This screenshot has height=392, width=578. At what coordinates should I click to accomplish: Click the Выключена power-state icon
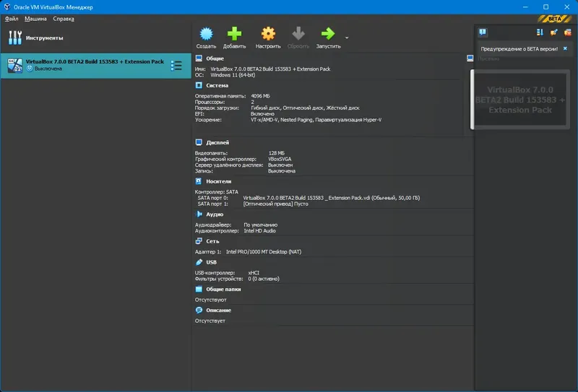click(30, 69)
